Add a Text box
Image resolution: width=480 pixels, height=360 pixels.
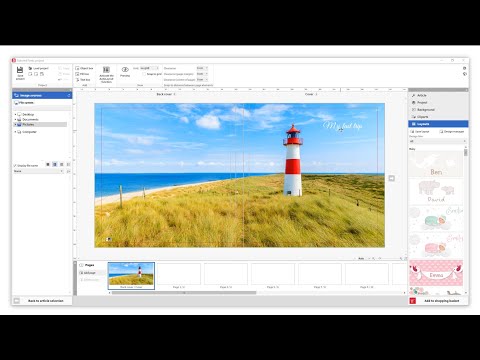pos(83,80)
